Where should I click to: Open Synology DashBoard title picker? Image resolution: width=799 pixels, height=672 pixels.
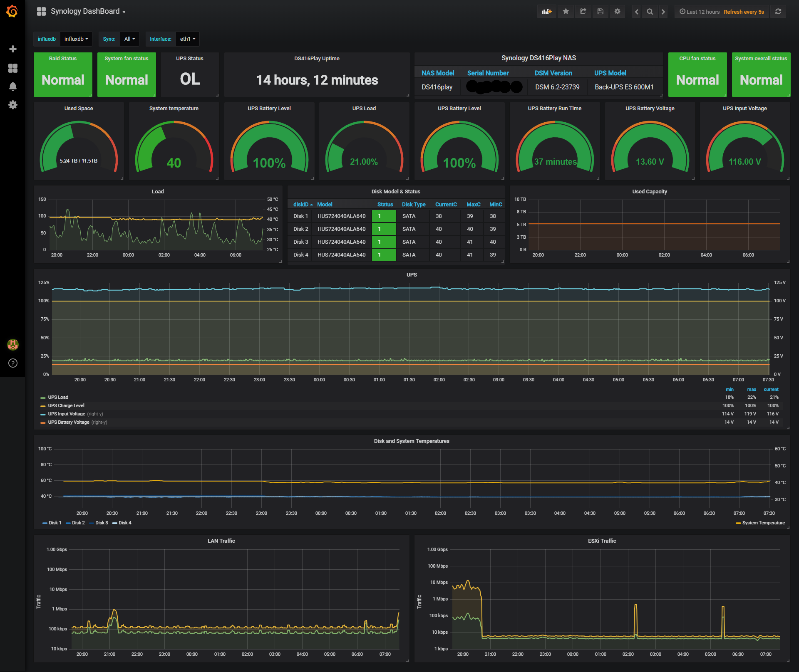coord(85,11)
